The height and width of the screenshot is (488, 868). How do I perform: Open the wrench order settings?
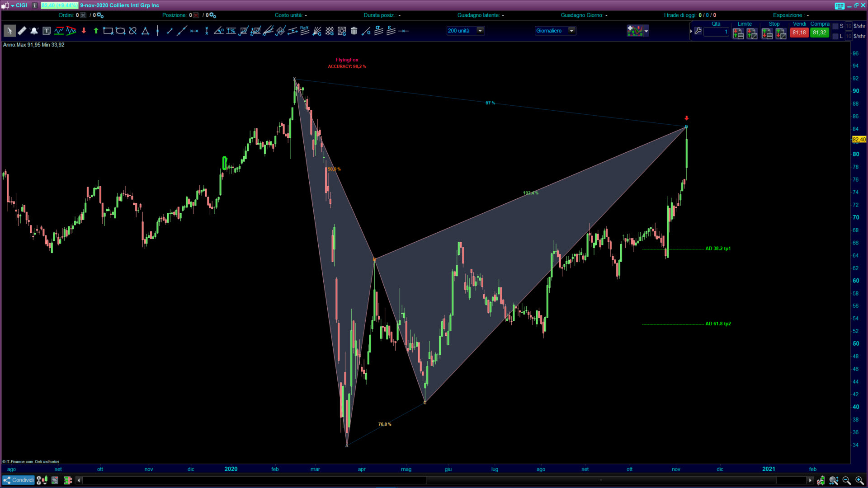(x=698, y=31)
